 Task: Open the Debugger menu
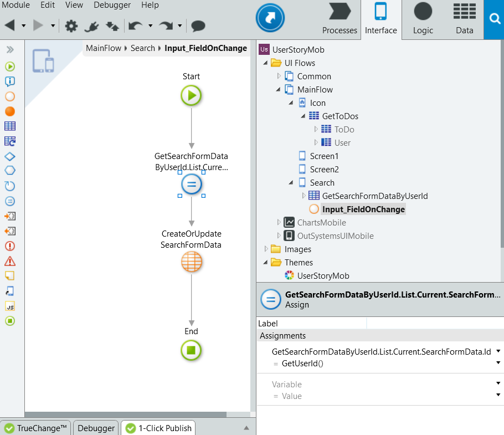click(112, 5)
